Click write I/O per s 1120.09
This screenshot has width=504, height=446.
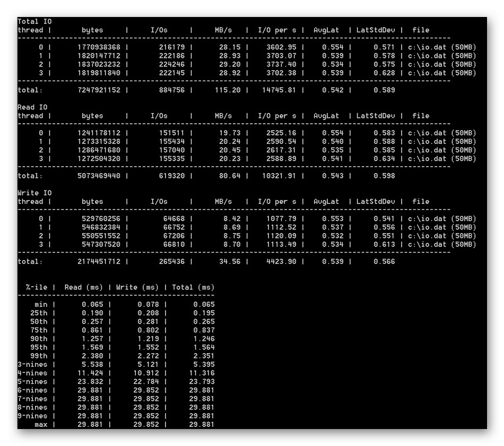click(281, 236)
